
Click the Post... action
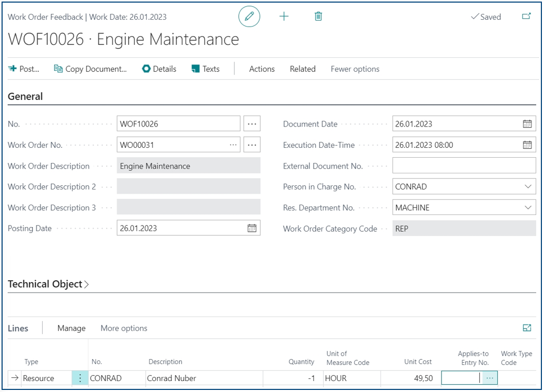[x=23, y=69]
